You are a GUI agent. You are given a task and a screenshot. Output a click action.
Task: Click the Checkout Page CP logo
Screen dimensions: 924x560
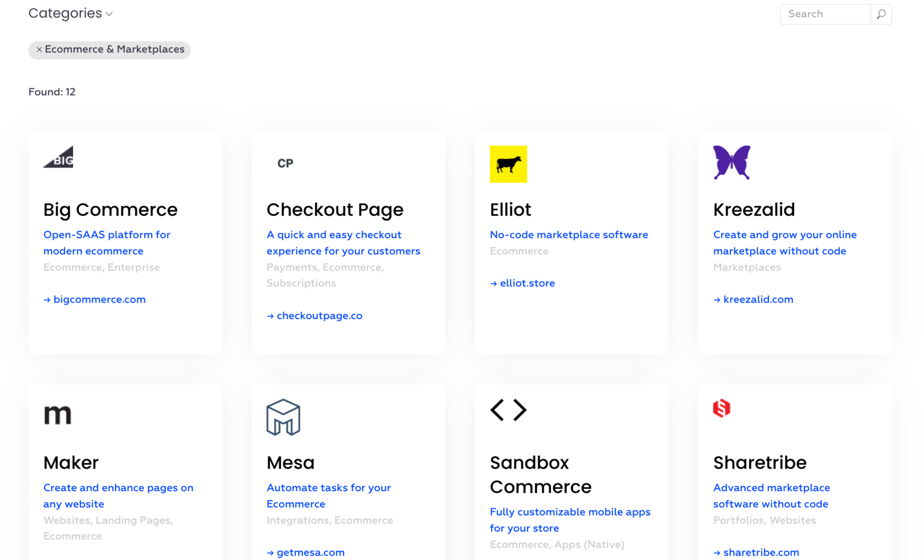(x=285, y=163)
